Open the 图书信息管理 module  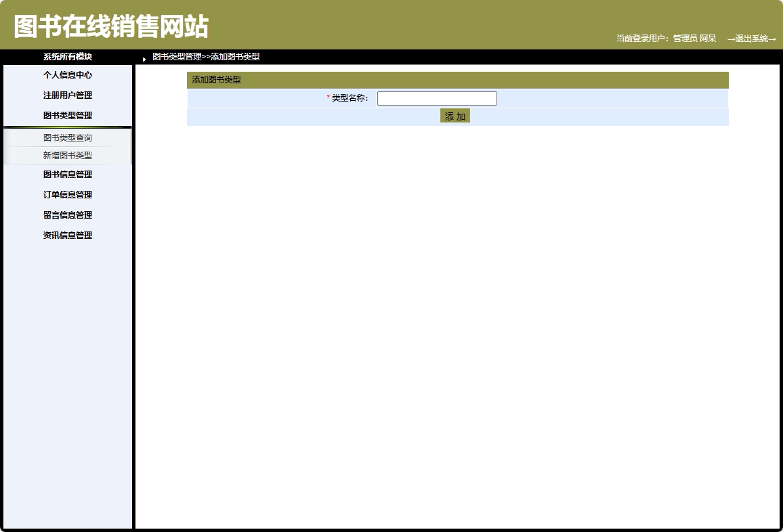pos(67,175)
